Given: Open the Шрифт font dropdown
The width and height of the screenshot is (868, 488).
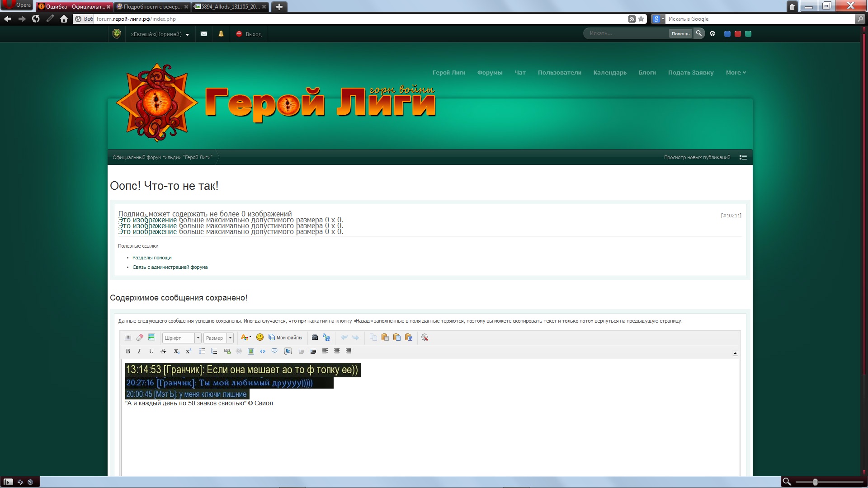Looking at the screenshot, I should pyautogui.click(x=182, y=338).
